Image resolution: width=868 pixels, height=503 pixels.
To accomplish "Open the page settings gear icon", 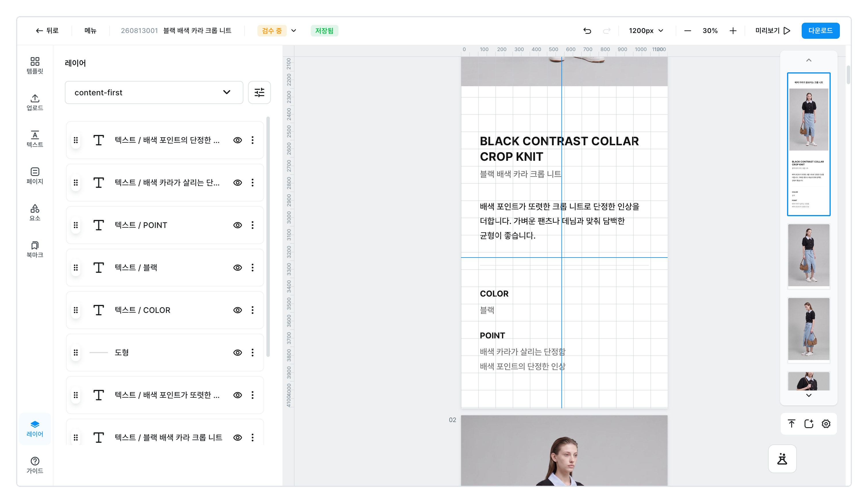I will pos(826,423).
